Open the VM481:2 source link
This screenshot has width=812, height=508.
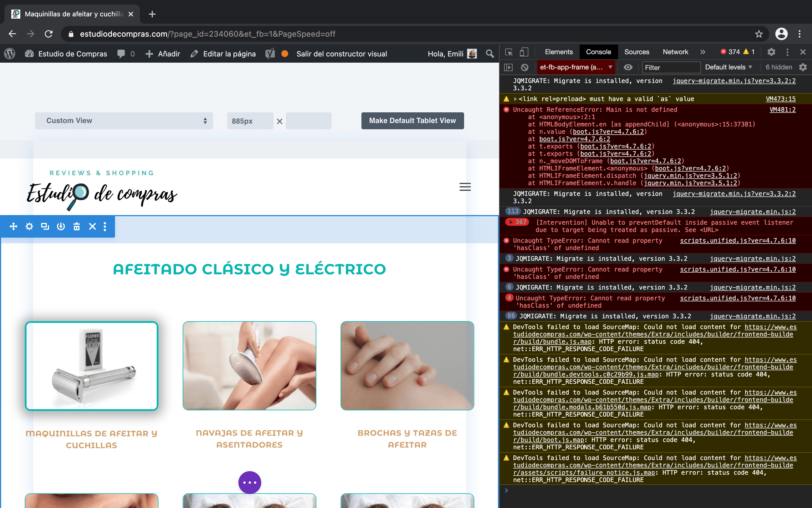tap(782, 110)
